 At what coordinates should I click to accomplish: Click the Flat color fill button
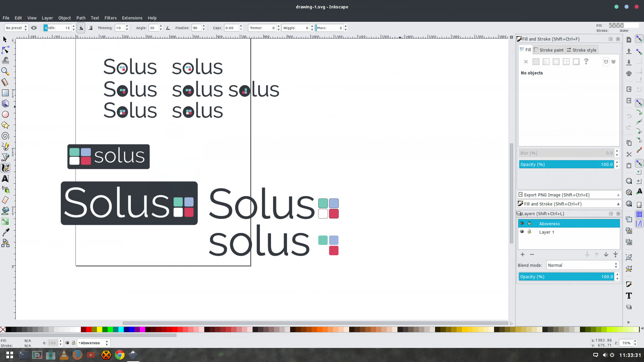pyautogui.click(x=536, y=62)
